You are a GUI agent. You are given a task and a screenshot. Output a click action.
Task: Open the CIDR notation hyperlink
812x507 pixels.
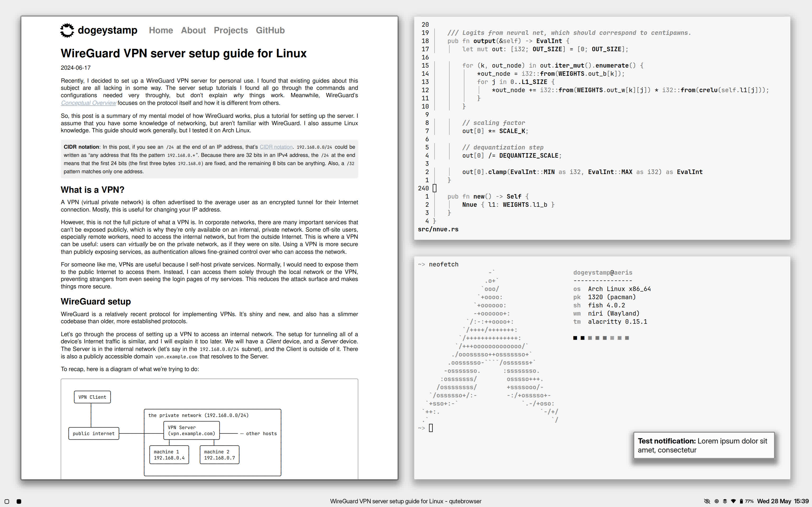[x=276, y=147]
